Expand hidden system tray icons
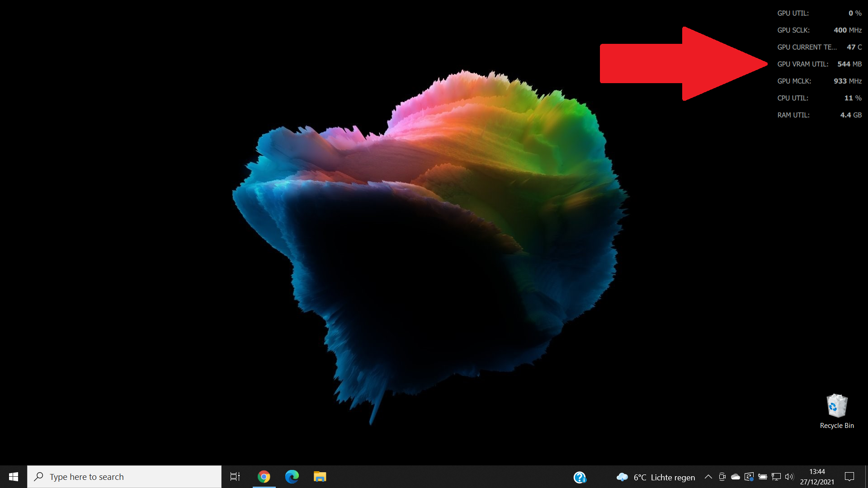This screenshot has height=488, width=868. [x=708, y=477]
